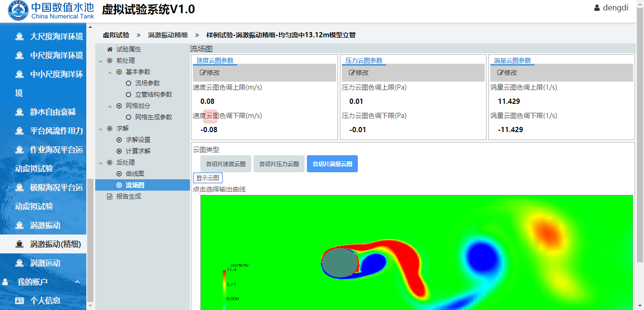Open 曲线图 in the tree
The image size is (644, 310).
click(x=135, y=174)
